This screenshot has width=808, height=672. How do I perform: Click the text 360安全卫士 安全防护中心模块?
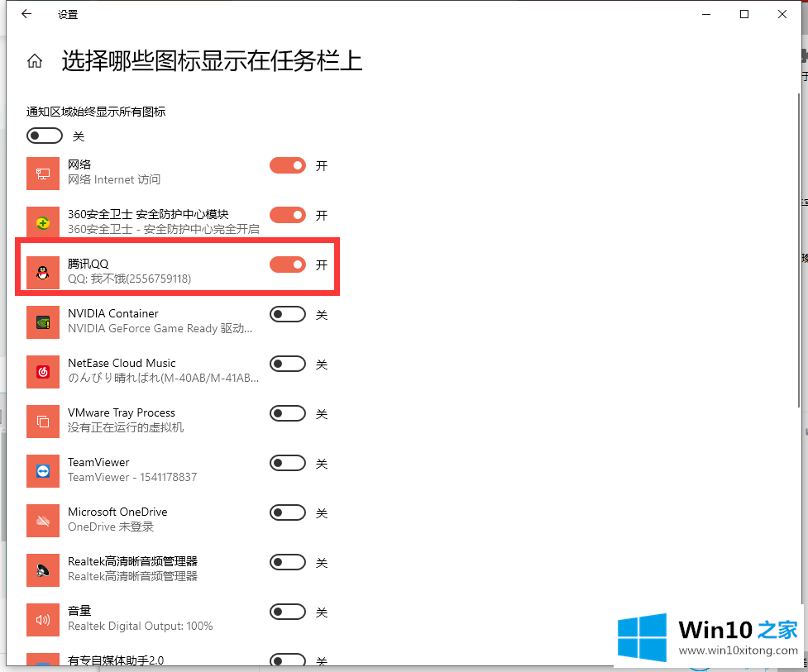pos(148,214)
